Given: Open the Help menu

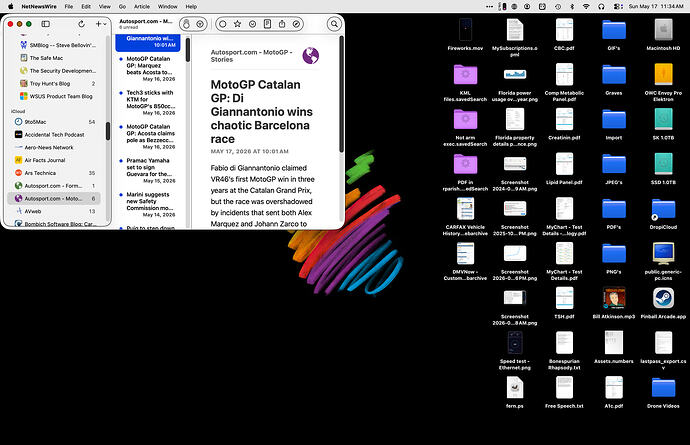Looking at the screenshot, I should [191, 6].
